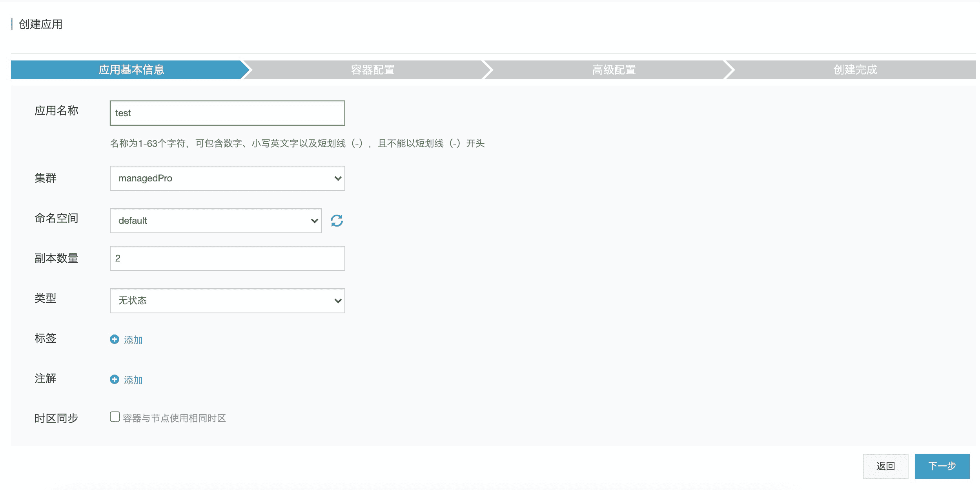Go to the 容器配置 step tab
Image resolution: width=980 pixels, height=490 pixels.
coord(372,70)
